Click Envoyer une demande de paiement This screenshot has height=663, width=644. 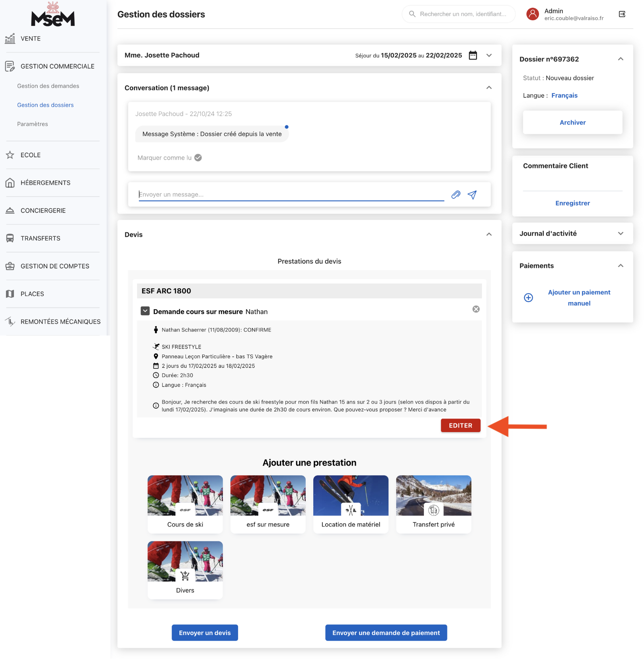(386, 633)
